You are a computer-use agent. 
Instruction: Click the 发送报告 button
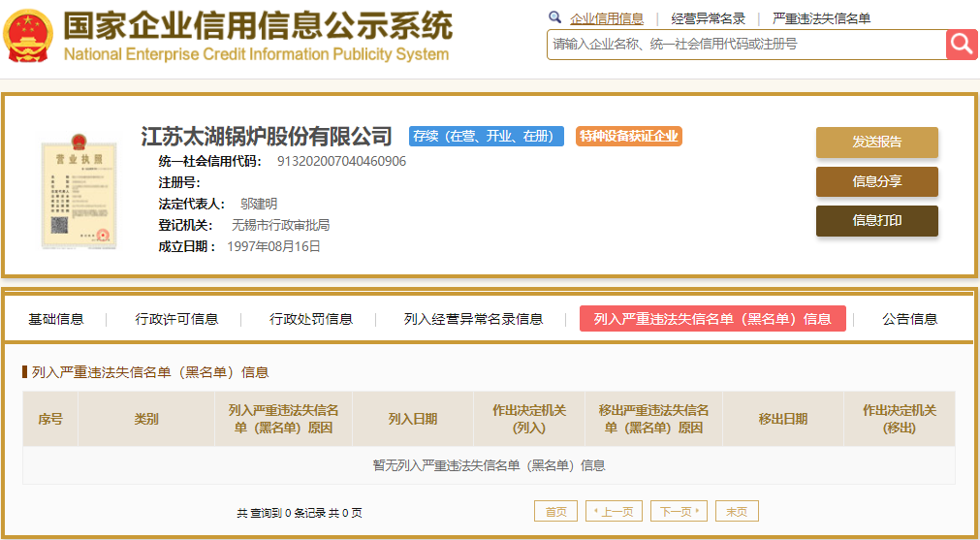[x=877, y=143]
